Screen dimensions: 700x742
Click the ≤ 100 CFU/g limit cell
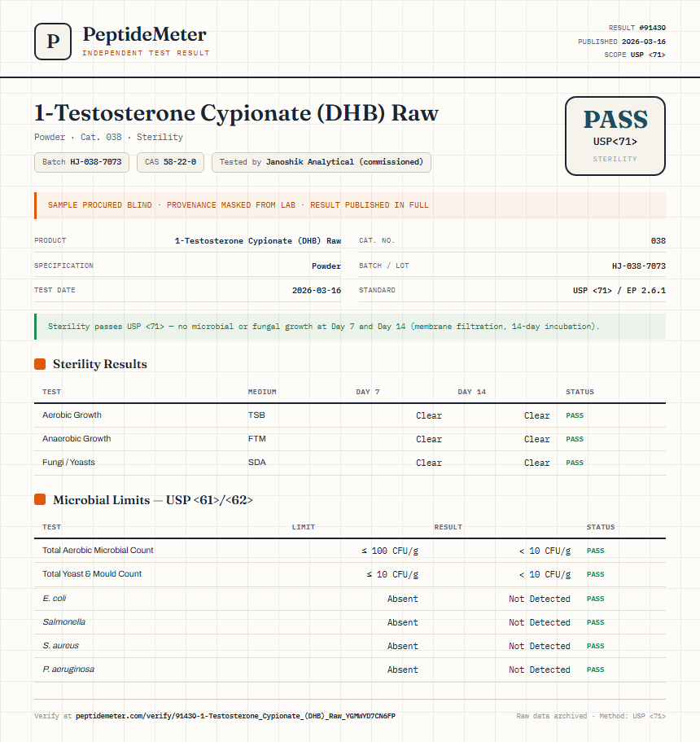tap(390, 551)
